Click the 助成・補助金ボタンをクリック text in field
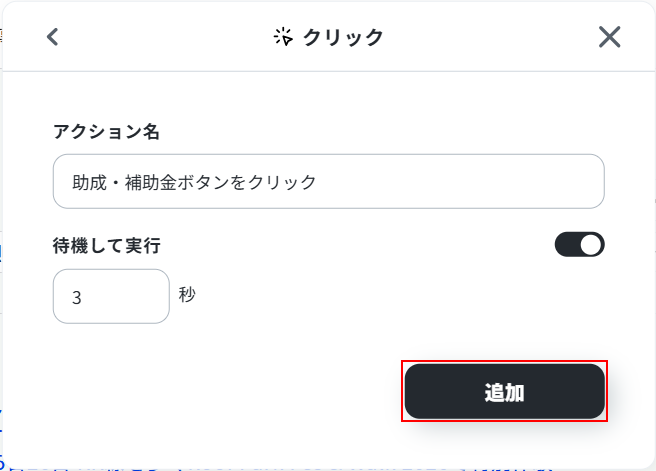Image resolution: width=656 pixels, height=471 pixels. 194,182
